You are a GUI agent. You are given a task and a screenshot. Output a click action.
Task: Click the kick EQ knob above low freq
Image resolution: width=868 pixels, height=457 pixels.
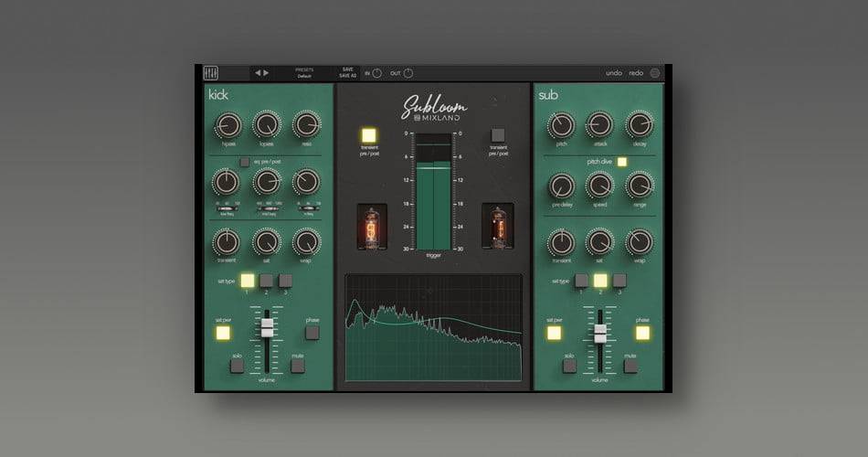click(x=226, y=182)
